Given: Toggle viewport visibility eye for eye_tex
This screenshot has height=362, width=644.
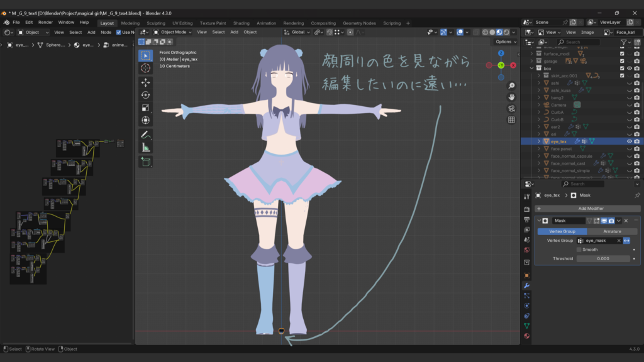Looking at the screenshot, I should 629,141.
